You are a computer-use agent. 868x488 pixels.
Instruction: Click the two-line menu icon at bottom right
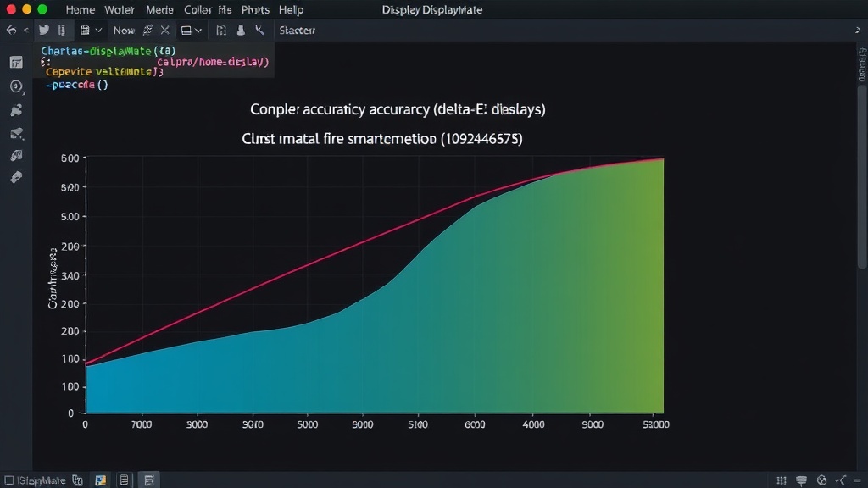pos(858,480)
